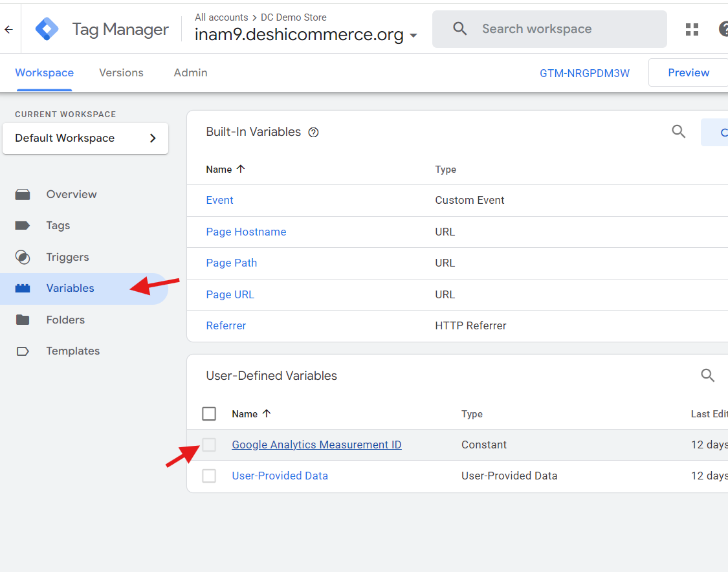Open the User-Provided Data variable link

tap(280, 476)
